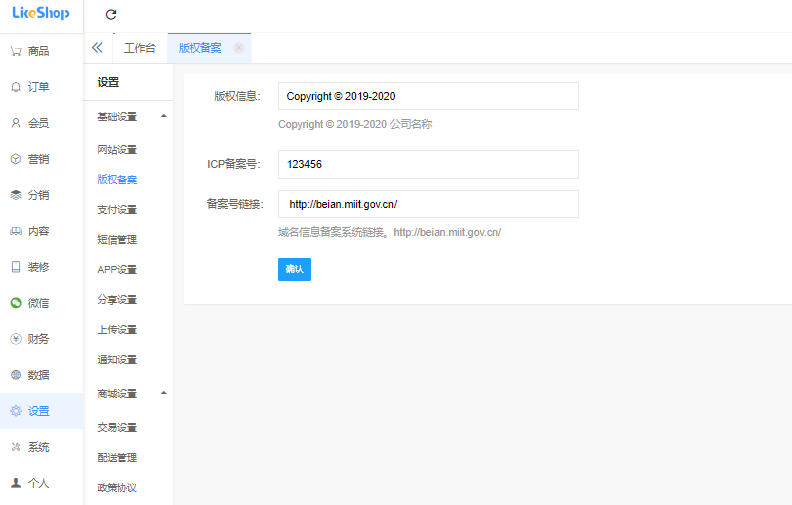
Task: Open 内容 book icon
Action: [x=16, y=231]
